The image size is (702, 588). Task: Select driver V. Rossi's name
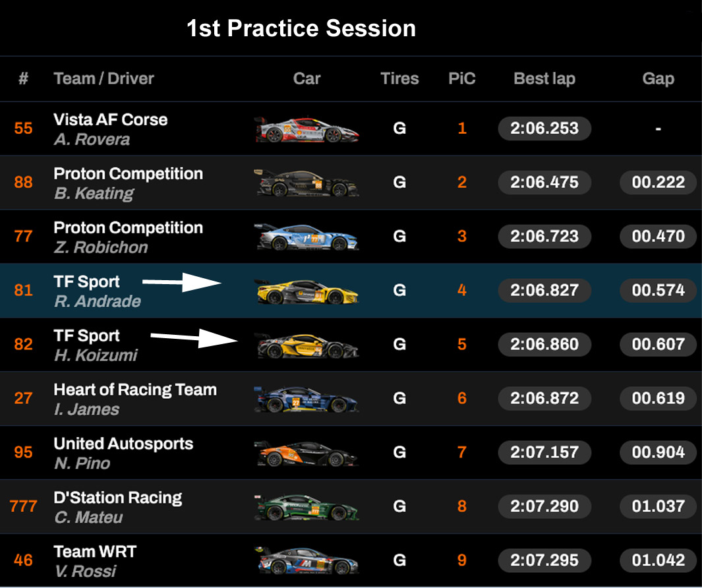[x=85, y=571]
